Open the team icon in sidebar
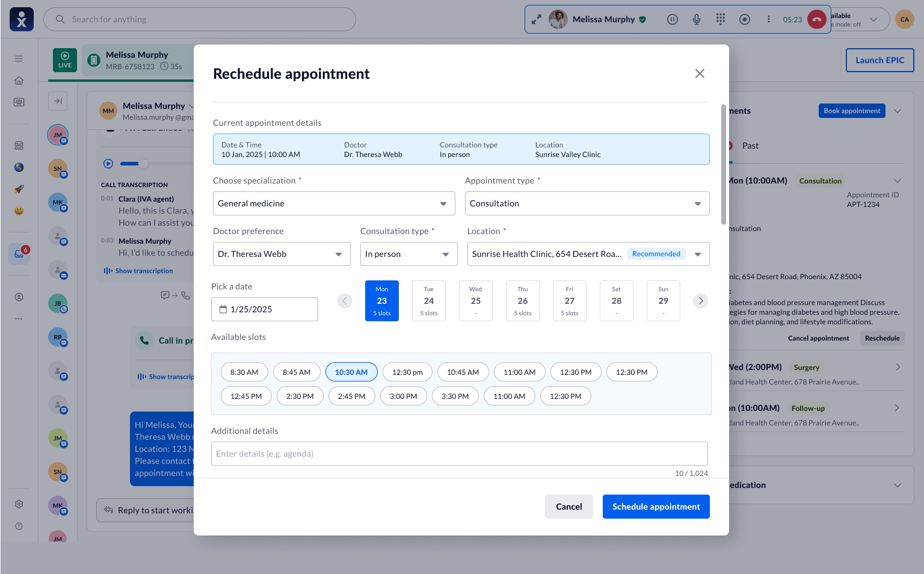924x574 pixels. [x=19, y=102]
